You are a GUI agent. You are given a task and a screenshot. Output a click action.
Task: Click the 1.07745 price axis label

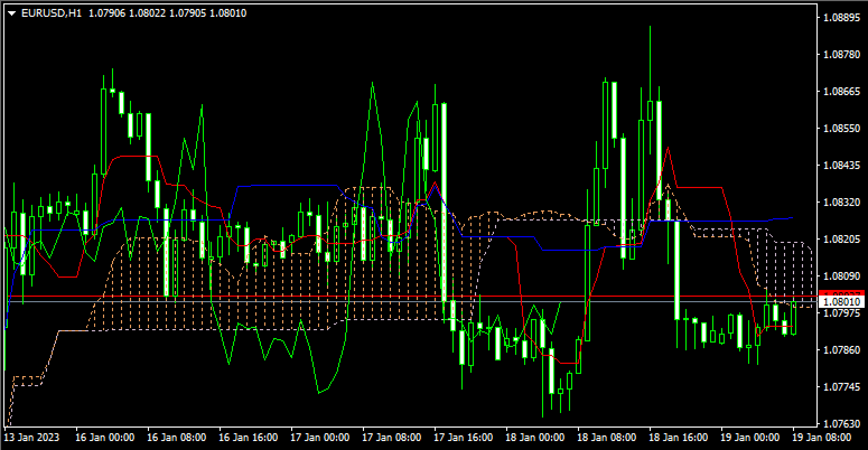[841, 387]
